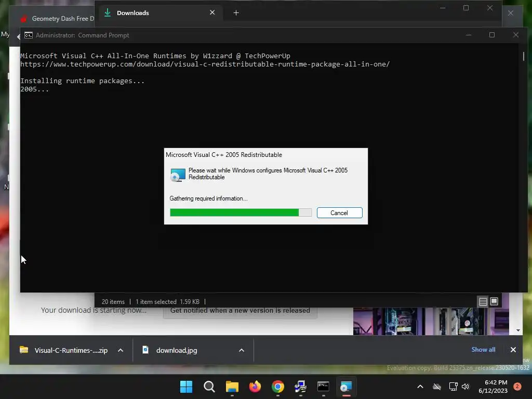Open download.jpg in the downloads bar
The width and height of the screenshot is (532, 399).
coord(177,351)
